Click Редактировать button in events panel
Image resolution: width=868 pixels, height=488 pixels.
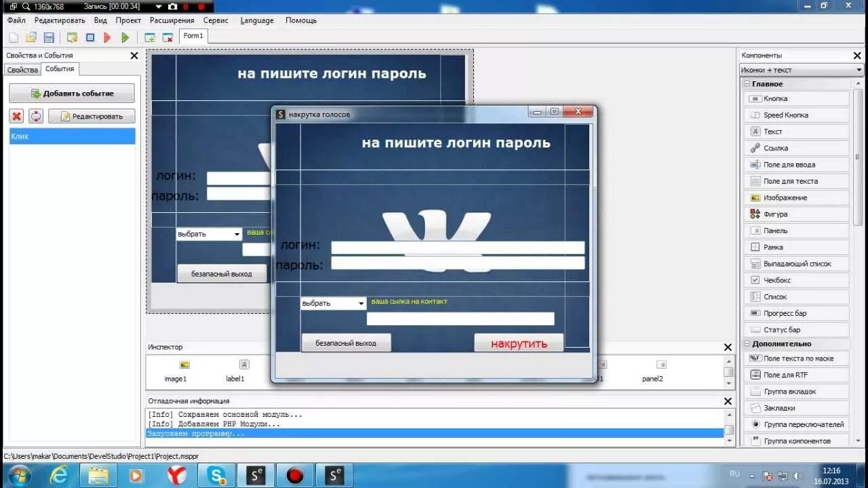pos(92,116)
